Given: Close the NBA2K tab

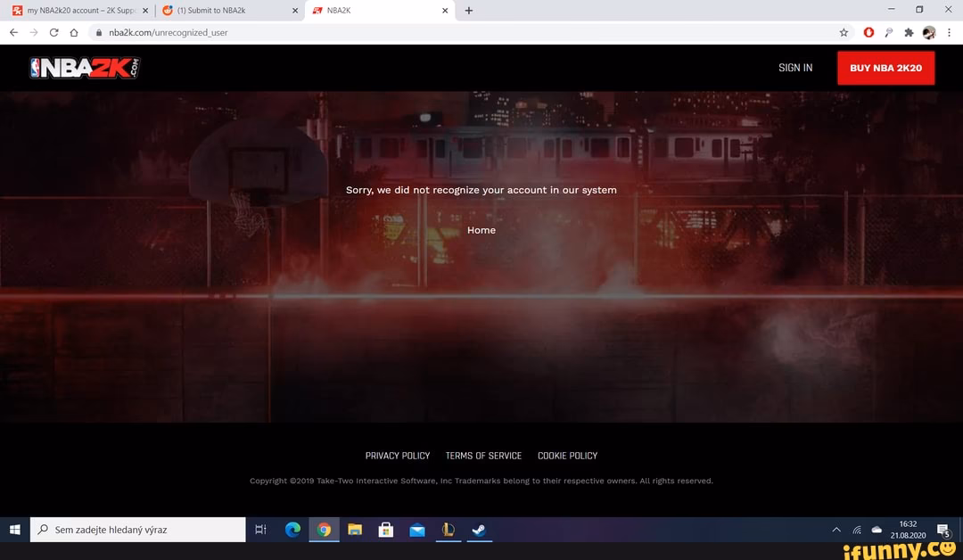Looking at the screenshot, I should [x=445, y=11].
